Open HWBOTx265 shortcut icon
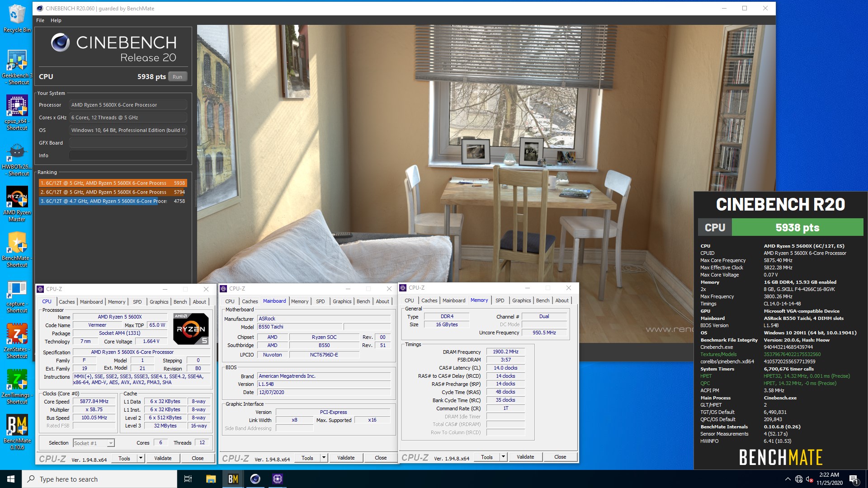The height and width of the screenshot is (488, 868). click(17, 158)
